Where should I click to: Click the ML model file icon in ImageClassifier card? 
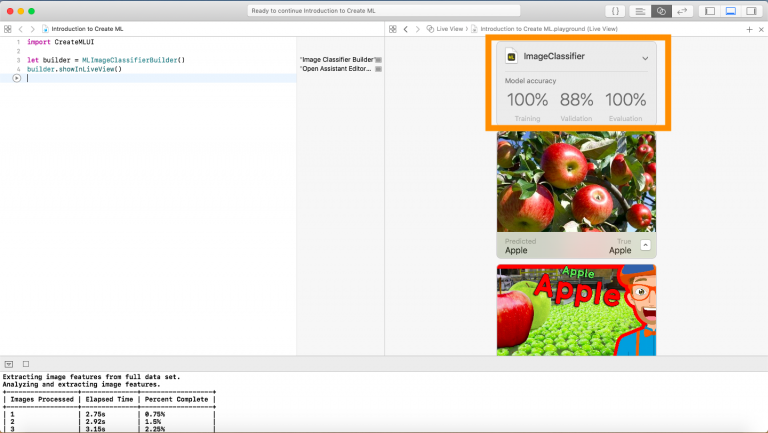[x=511, y=57]
